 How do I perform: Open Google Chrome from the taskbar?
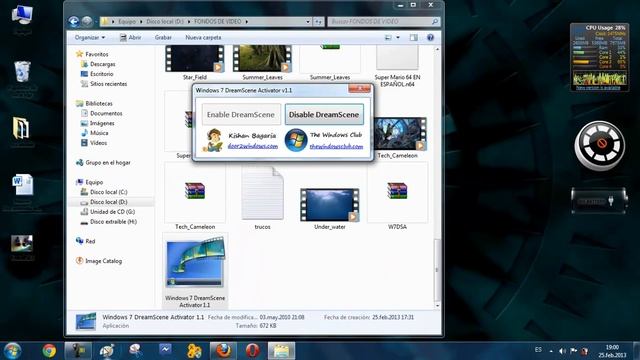(49, 351)
